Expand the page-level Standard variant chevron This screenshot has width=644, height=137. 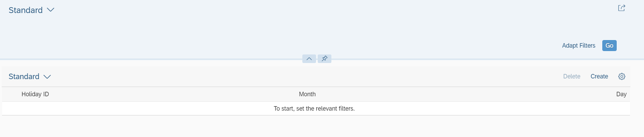pos(51,10)
